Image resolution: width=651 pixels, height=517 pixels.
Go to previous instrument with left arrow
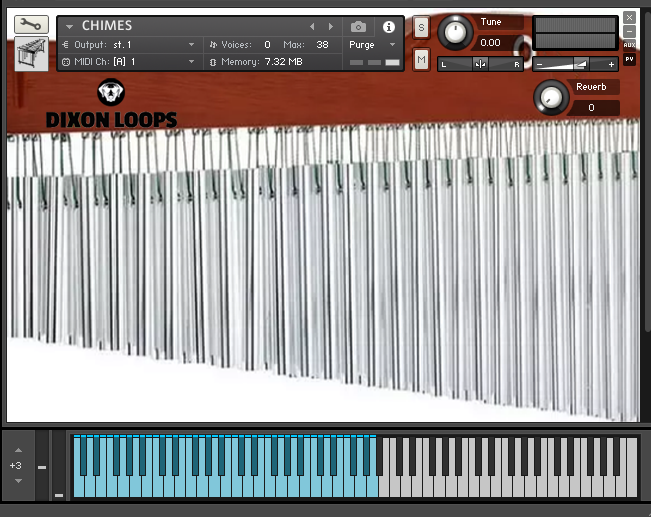click(x=312, y=26)
